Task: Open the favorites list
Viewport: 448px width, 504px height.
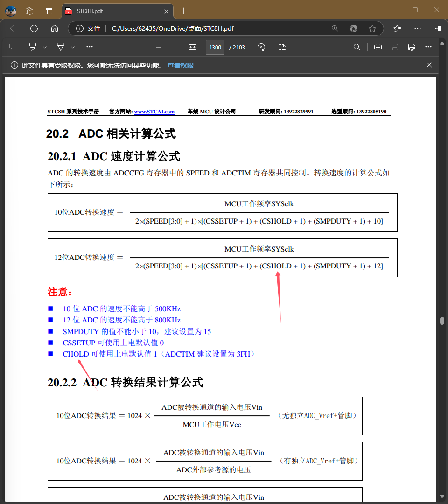Action: point(397,28)
